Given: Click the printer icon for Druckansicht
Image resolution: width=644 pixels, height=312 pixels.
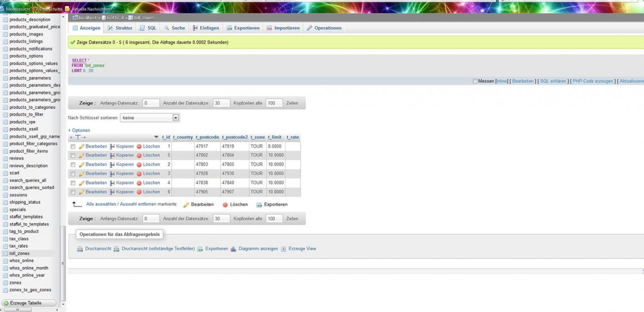Looking at the screenshot, I should (80, 249).
